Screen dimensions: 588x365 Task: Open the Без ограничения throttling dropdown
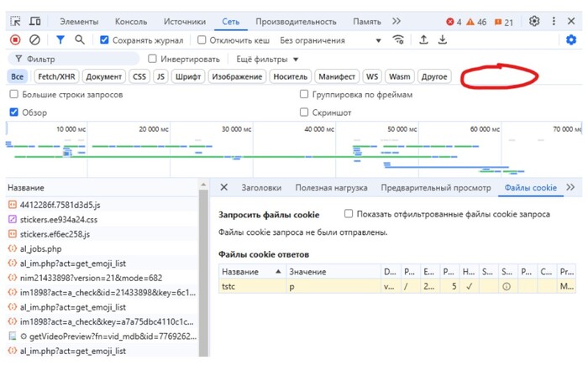(x=330, y=40)
